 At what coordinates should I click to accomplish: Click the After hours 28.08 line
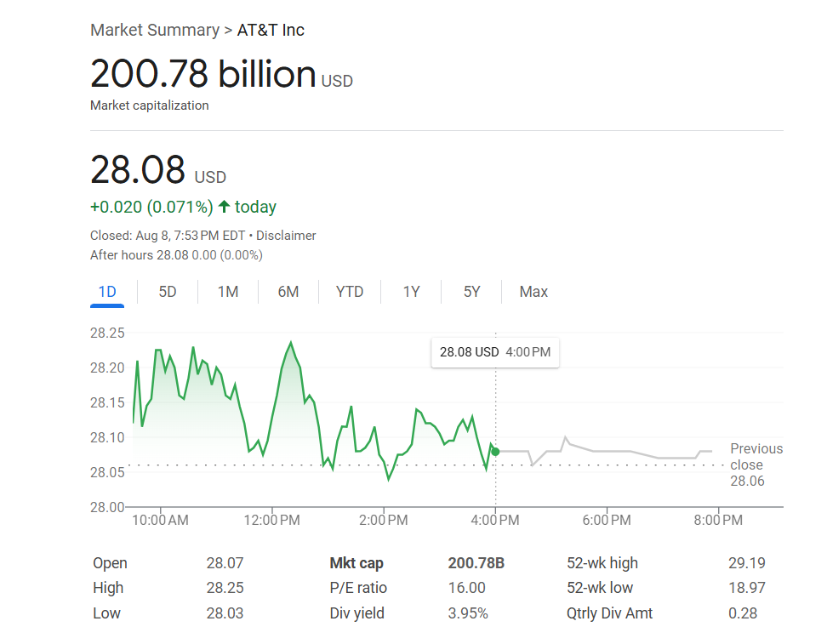[x=176, y=255]
